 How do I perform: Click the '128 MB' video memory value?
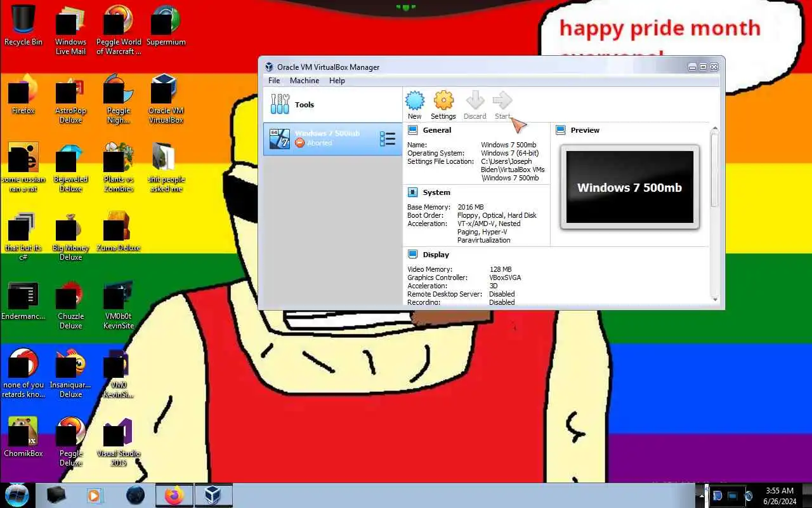501,269
